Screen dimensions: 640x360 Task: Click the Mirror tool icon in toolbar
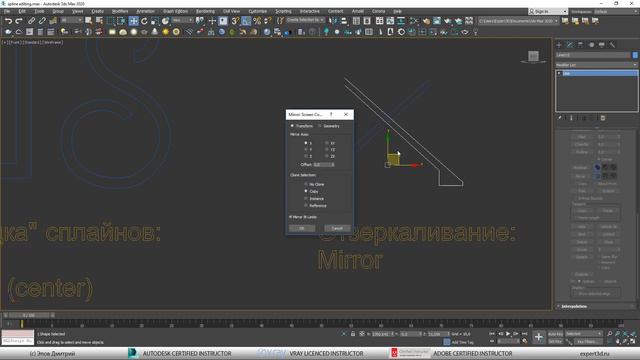[333, 21]
